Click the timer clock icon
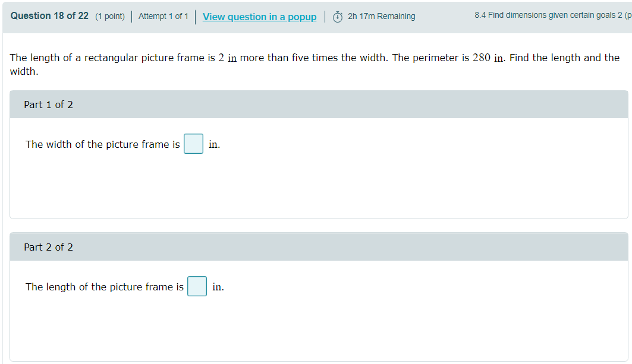Screen dimensions: 632x364 click(337, 16)
